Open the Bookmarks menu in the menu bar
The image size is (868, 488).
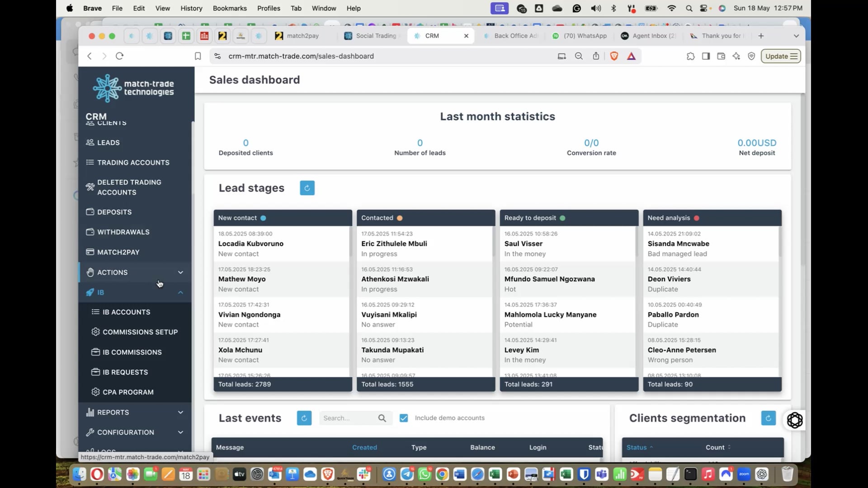point(230,8)
